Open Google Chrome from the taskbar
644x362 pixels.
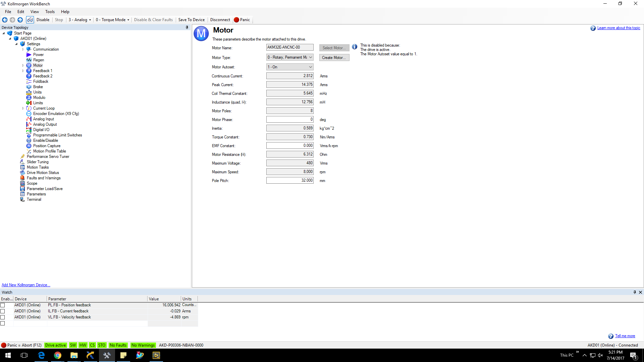[58, 355]
